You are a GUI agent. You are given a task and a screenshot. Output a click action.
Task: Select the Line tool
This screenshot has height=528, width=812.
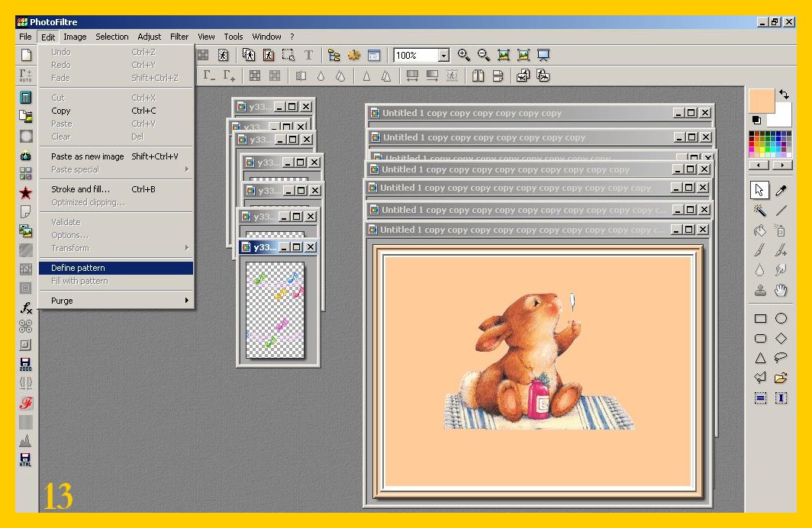(x=781, y=211)
